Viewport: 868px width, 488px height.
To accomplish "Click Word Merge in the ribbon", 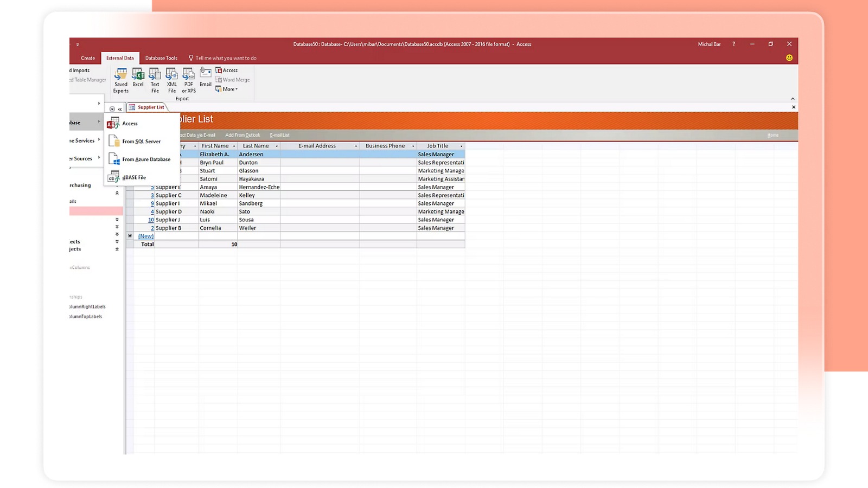I will [x=233, y=80].
